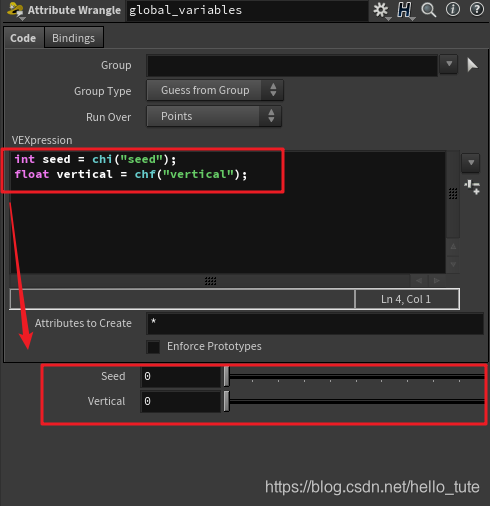Click the Seed value field
The image size is (490, 506).
tap(181, 377)
